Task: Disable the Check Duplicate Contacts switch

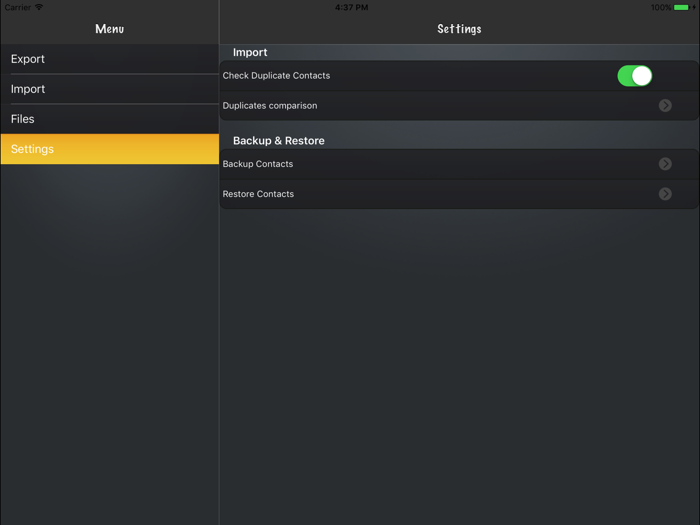Action: click(x=634, y=76)
